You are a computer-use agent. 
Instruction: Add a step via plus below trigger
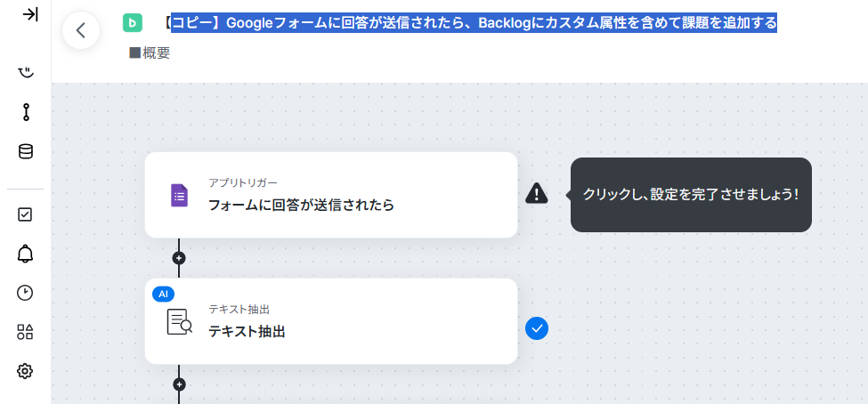pyautogui.click(x=179, y=258)
